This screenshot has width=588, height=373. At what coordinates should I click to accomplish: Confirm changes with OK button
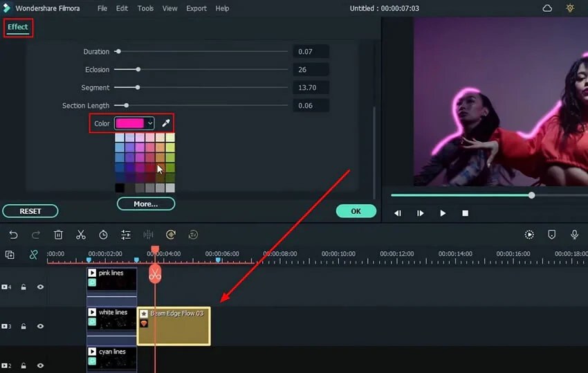[356, 211]
